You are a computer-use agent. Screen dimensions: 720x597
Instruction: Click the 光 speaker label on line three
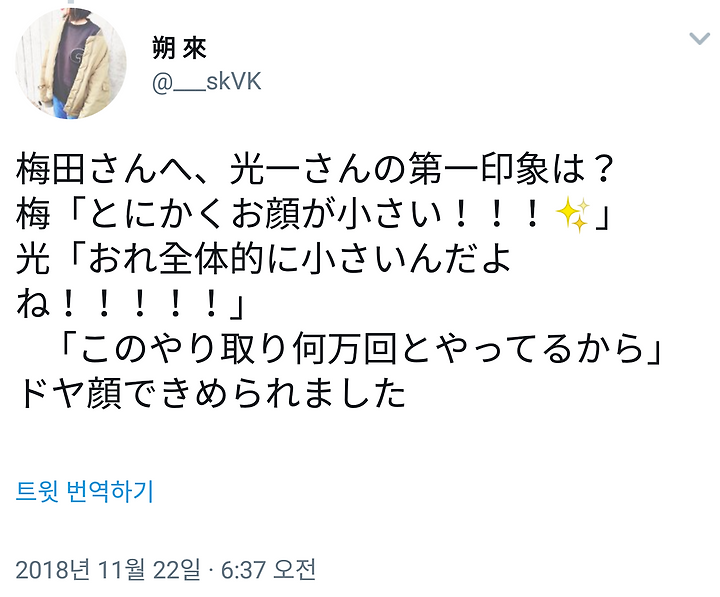33,259
